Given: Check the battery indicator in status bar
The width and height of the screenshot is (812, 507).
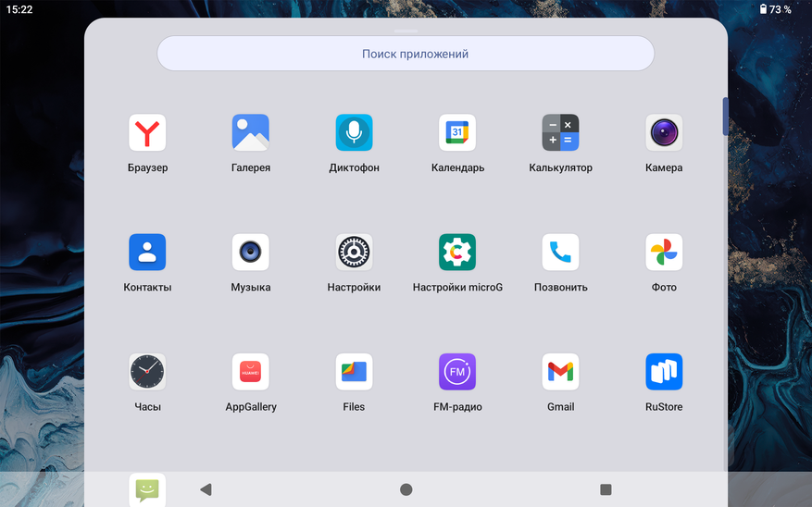Looking at the screenshot, I should tap(775, 9).
